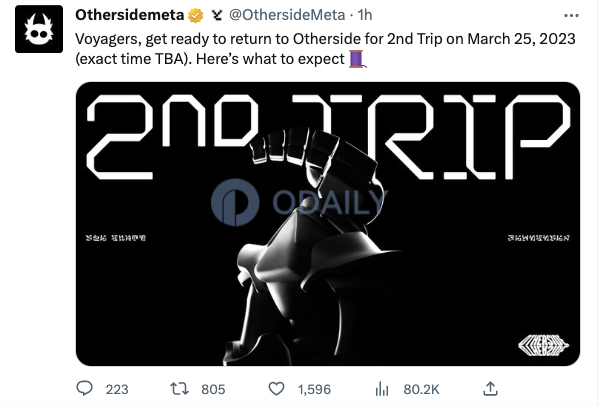Open the Othersidemeta display name link
Image resolution: width=600 pixels, height=406 pixels.
coord(130,15)
